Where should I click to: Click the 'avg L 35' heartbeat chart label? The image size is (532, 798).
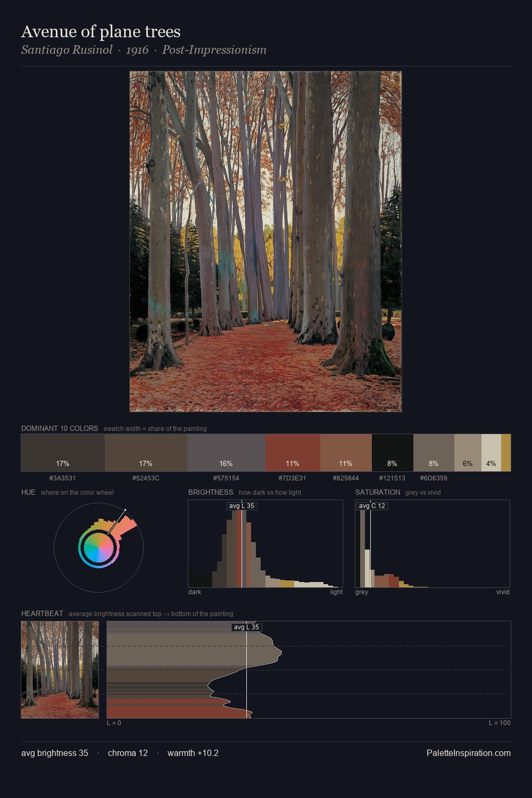[247, 627]
